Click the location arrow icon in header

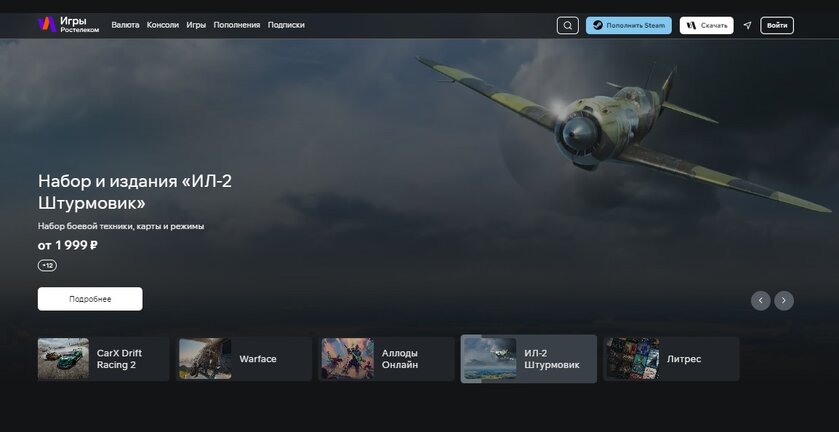point(748,25)
